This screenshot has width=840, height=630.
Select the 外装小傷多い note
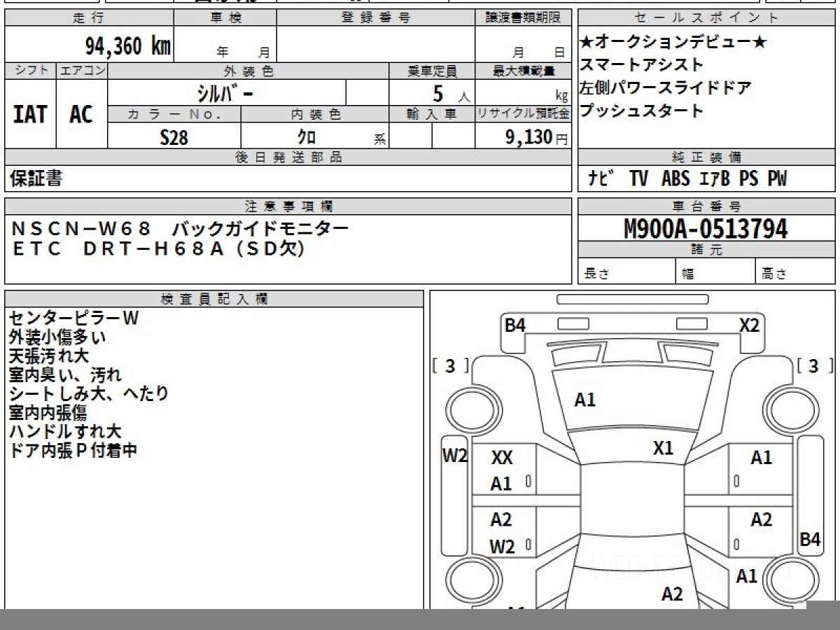tap(57, 337)
